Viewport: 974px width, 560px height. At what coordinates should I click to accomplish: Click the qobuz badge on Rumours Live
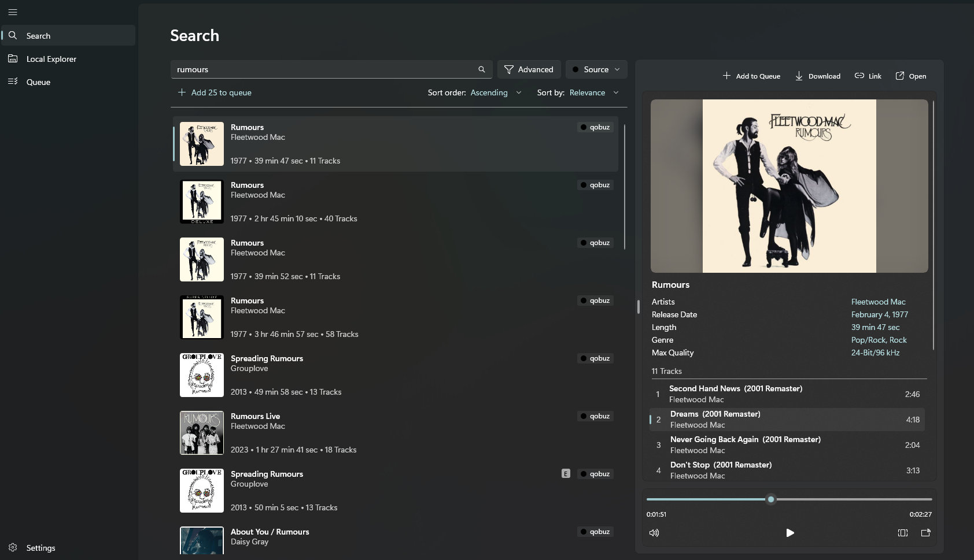click(x=595, y=416)
